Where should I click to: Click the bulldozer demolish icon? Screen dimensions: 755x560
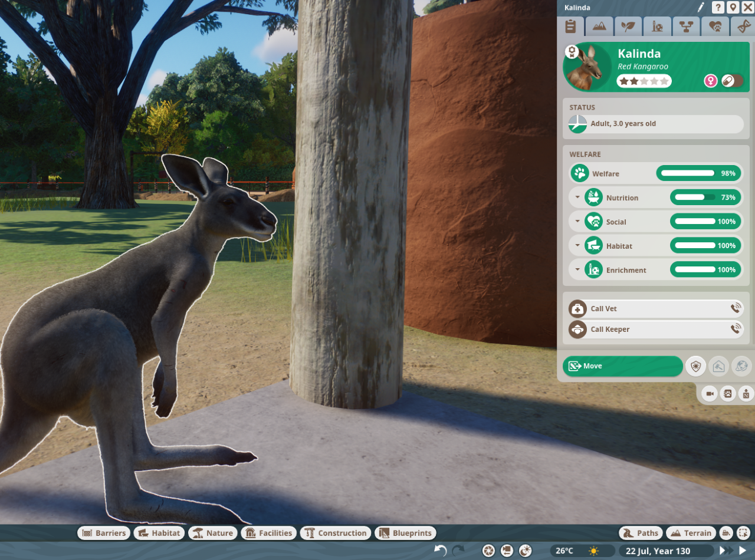726,533
